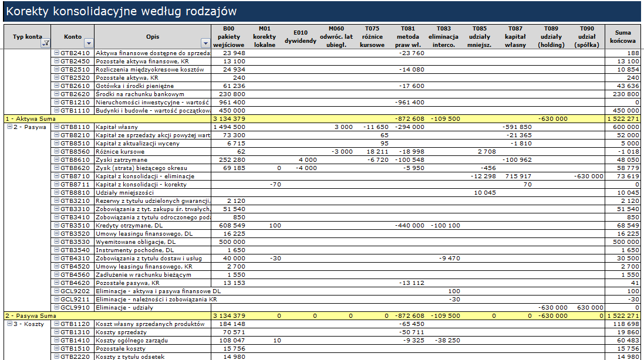The height and width of the screenshot is (360, 644).
Task: Click the 'Rozliczenia międzyokresowe kosztów' cell
Action: click(x=153, y=69)
